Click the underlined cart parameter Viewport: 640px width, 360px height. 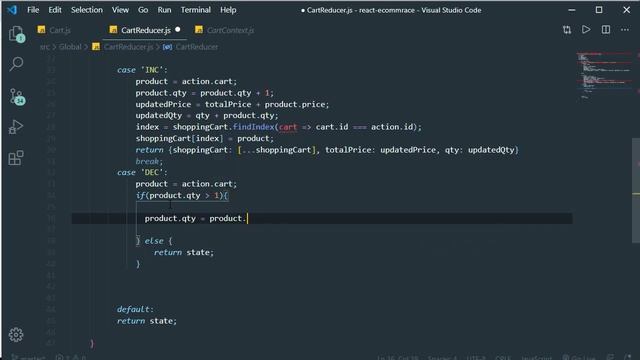pyautogui.click(x=288, y=127)
